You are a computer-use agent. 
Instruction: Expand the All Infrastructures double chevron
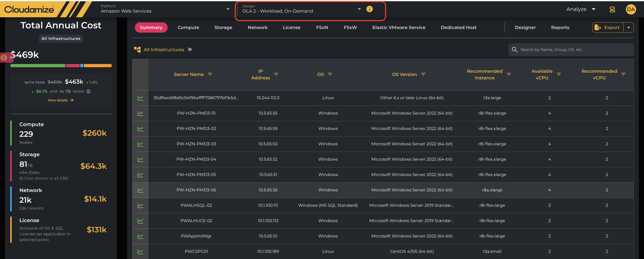click(190, 49)
